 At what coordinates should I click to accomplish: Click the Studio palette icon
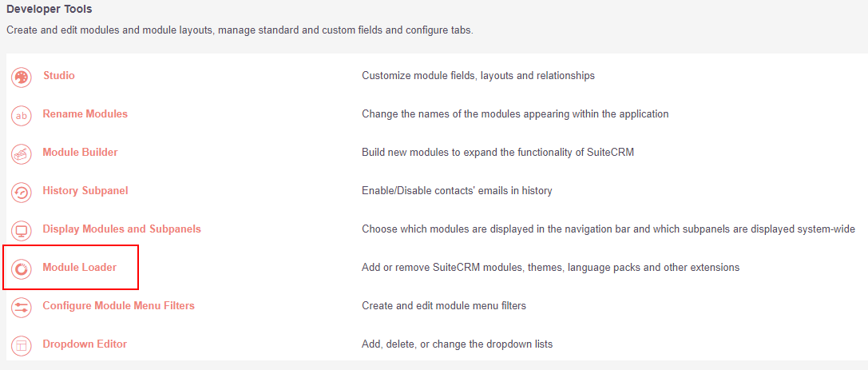[22, 77]
